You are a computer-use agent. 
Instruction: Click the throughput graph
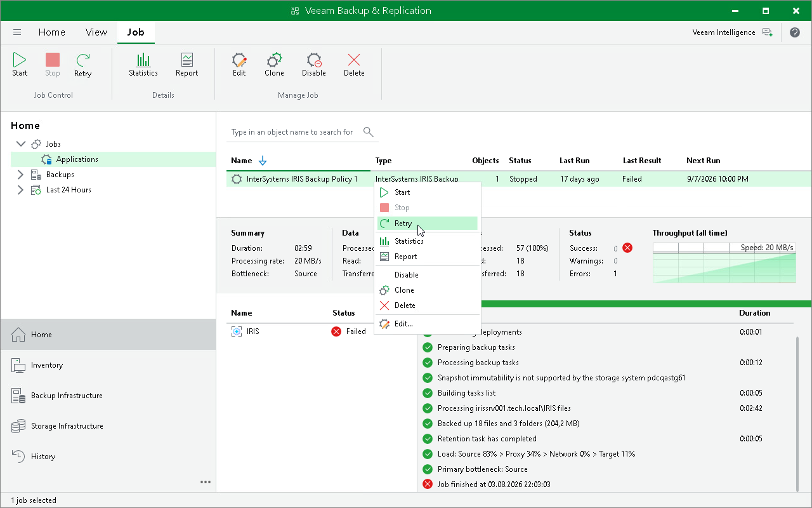coord(724,262)
